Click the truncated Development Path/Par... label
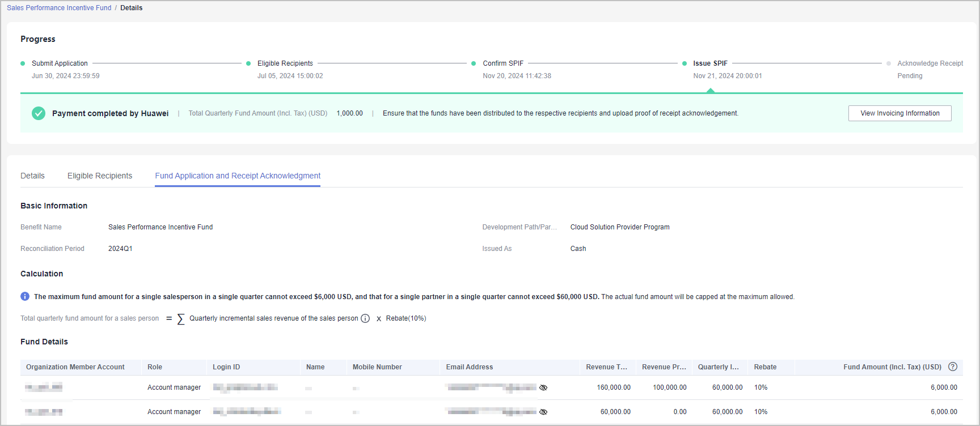980x426 pixels. pyautogui.click(x=519, y=227)
